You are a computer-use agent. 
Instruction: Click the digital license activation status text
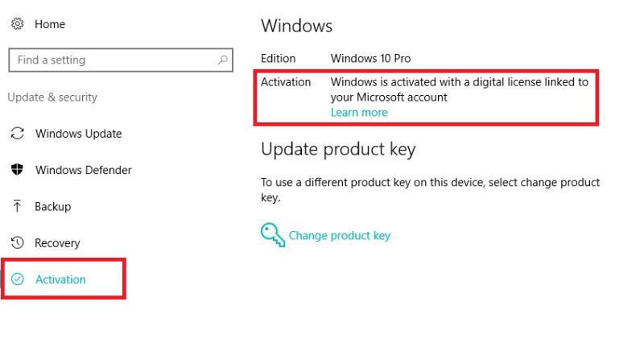pos(459,89)
